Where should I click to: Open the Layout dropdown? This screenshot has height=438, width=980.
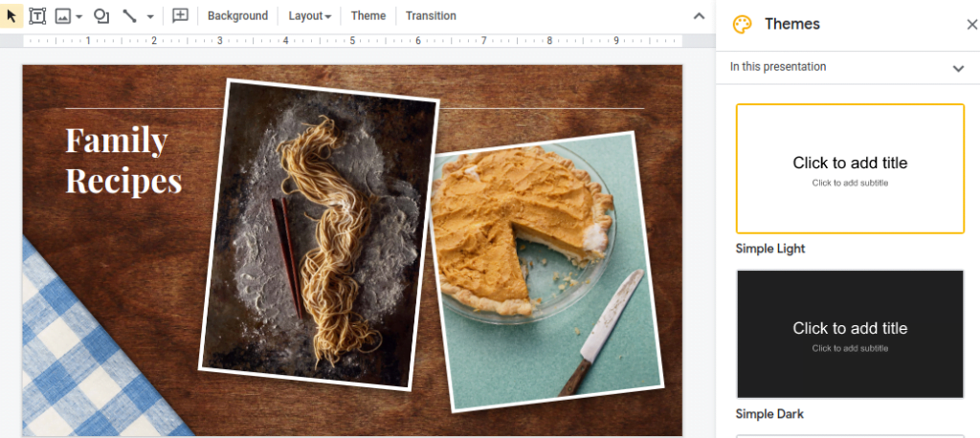tap(309, 16)
